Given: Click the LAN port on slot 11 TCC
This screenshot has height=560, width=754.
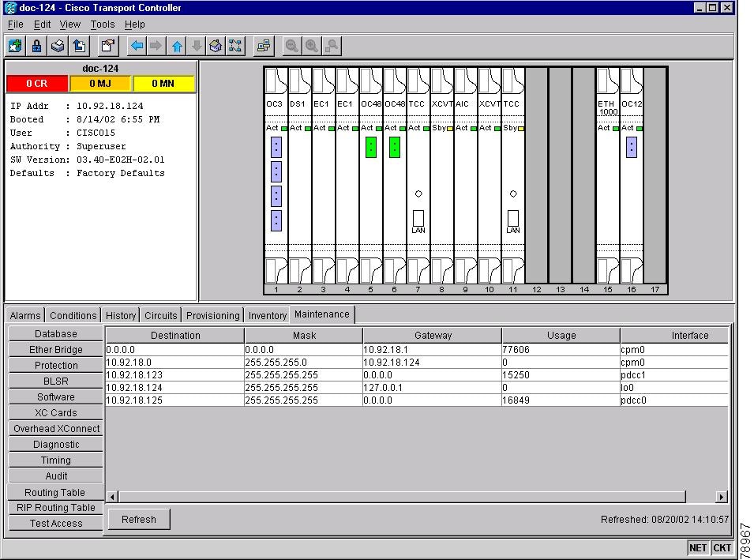Looking at the screenshot, I should click(x=513, y=218).
